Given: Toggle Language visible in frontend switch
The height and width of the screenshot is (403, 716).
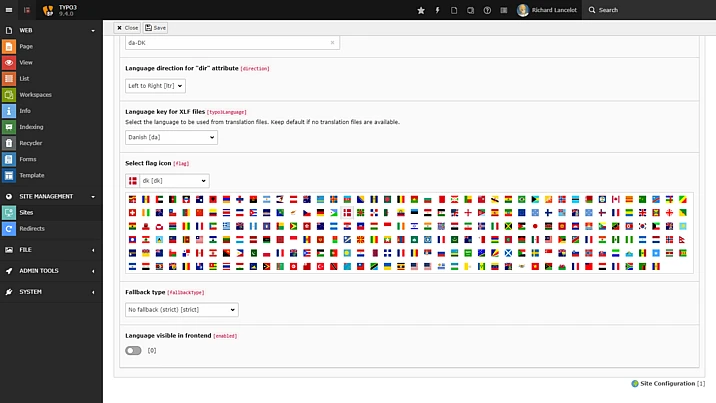Looking at the screenshot, I should tap(133, 351).
